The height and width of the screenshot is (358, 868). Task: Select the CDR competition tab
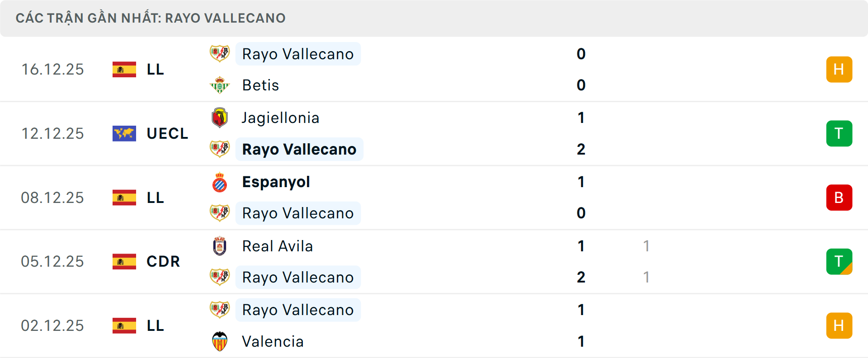tap(163, 261)
